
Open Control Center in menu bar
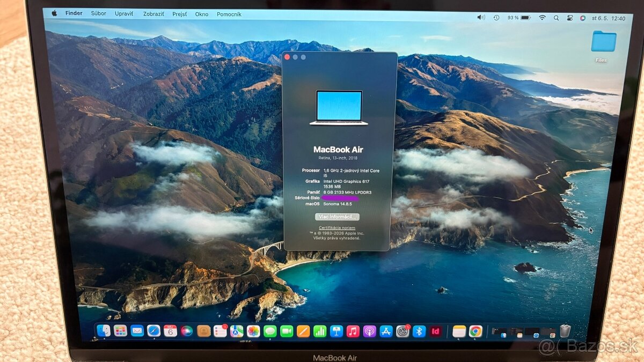[569, 18]
